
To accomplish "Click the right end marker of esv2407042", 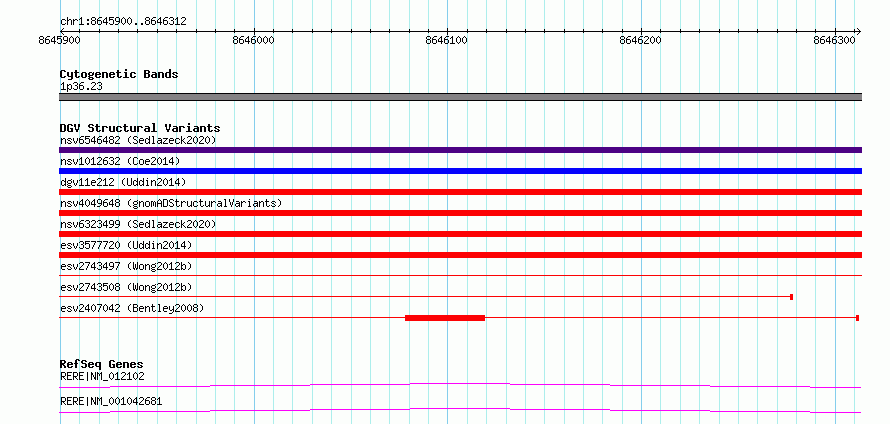I will tap(857, 318).
